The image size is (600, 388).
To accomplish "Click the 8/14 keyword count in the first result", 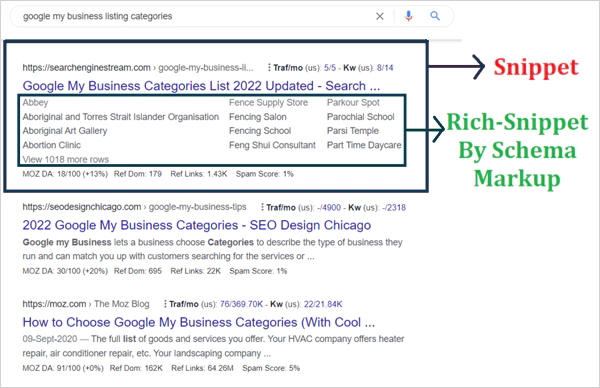I will click(x=385, y=68).
